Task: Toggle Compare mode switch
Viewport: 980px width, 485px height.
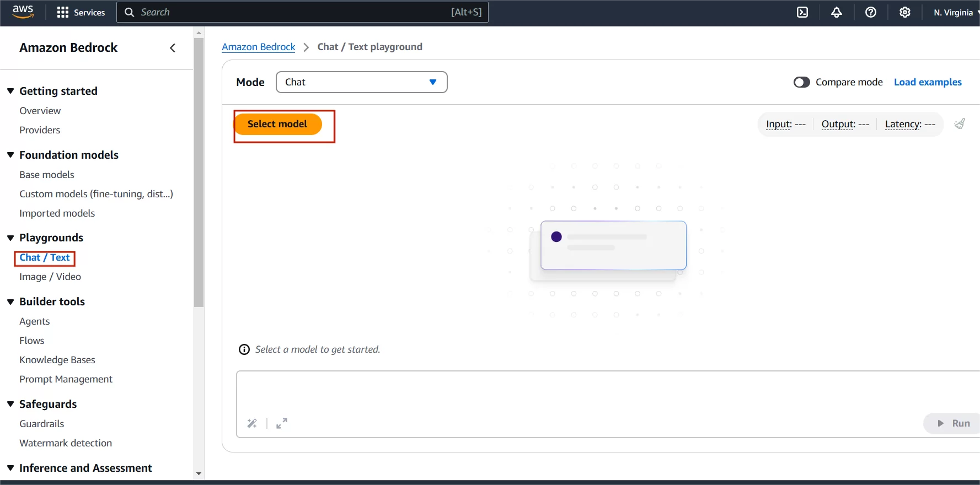Action: [801, 82]
